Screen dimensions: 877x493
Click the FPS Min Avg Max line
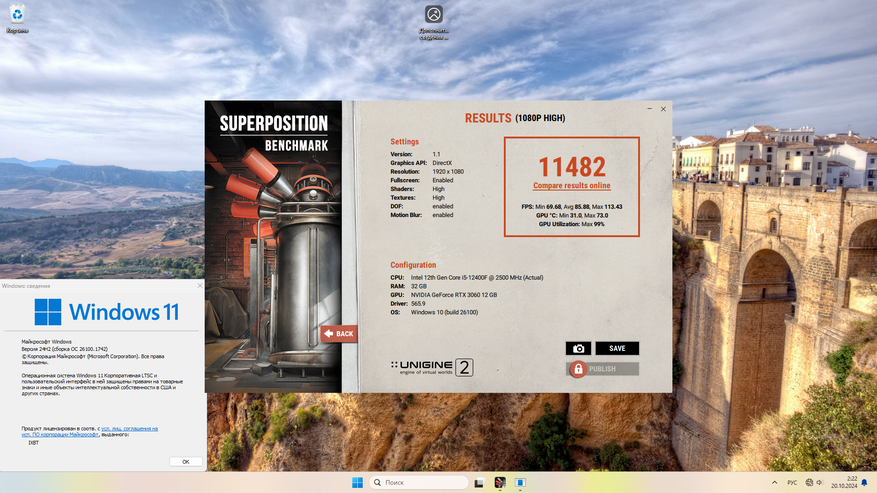[572, 206]
